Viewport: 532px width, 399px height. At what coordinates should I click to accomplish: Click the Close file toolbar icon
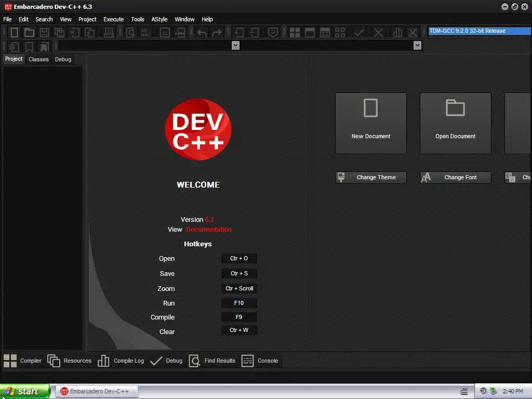[74, 33]
